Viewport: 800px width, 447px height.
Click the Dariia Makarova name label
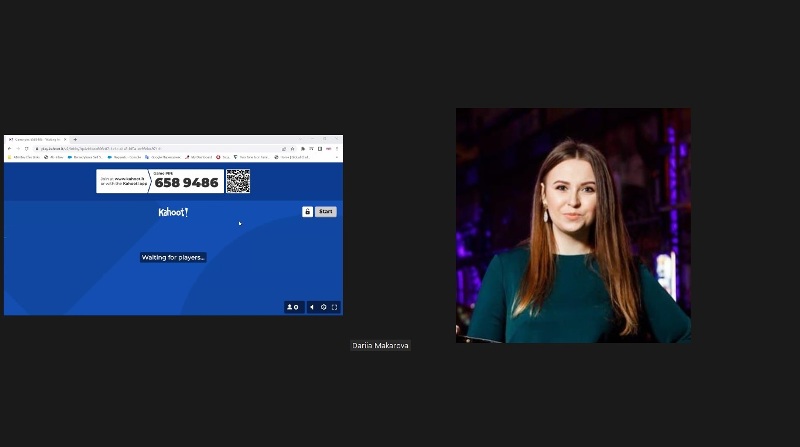380,345
